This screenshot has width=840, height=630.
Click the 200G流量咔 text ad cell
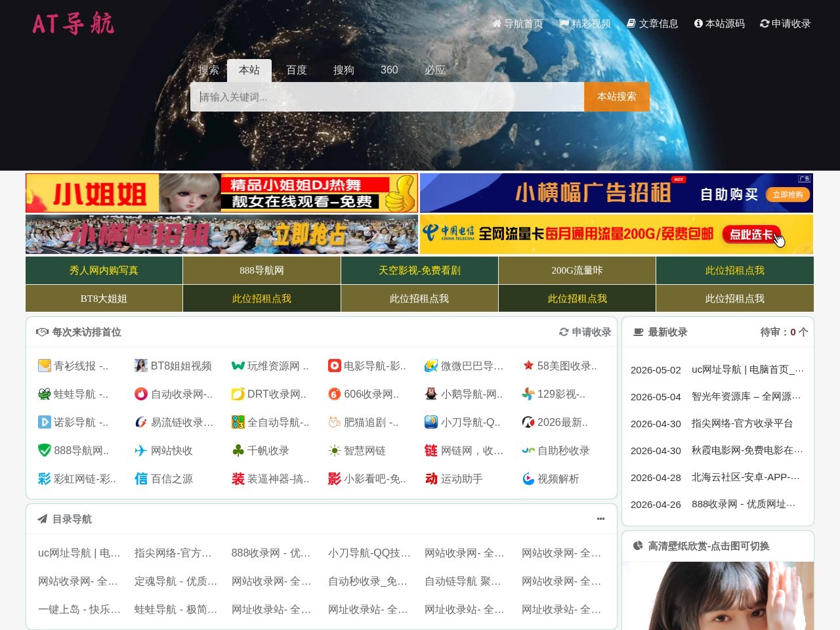577,270
